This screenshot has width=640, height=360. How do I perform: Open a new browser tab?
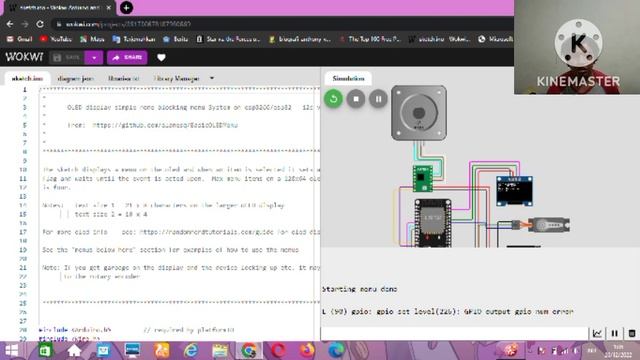[x=126, y=8]
